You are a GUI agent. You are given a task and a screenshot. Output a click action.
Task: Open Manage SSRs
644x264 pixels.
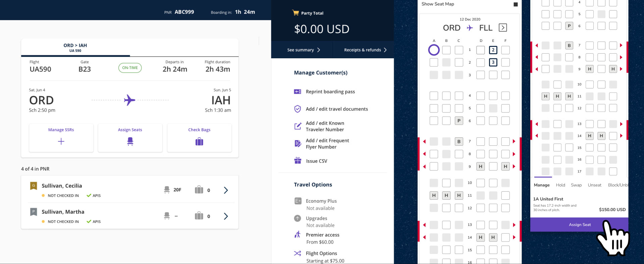(x=61, y=138)
